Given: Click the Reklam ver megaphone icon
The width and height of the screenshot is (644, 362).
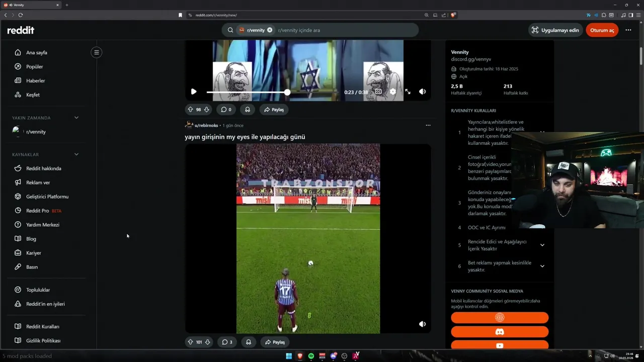Looking at the screenshot, I should pos(18,183).
